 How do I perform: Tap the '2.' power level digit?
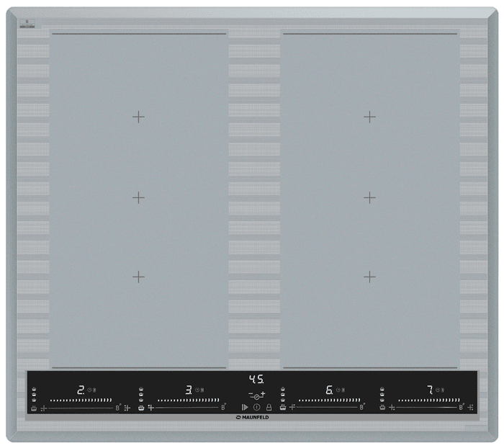pos(81,390)
